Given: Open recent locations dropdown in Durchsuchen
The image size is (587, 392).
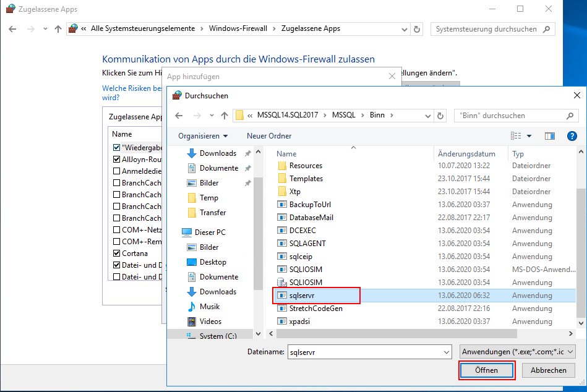Looking at the screenshot, I should [x=212, y=116].
